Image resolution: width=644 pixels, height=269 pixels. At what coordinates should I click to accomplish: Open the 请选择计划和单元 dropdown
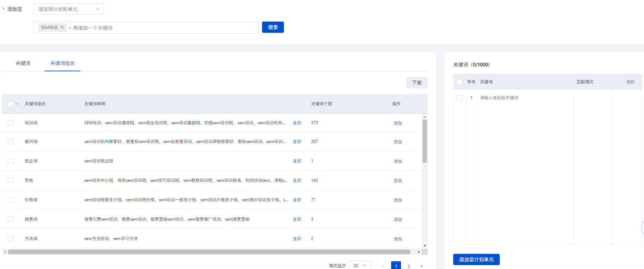69,9
